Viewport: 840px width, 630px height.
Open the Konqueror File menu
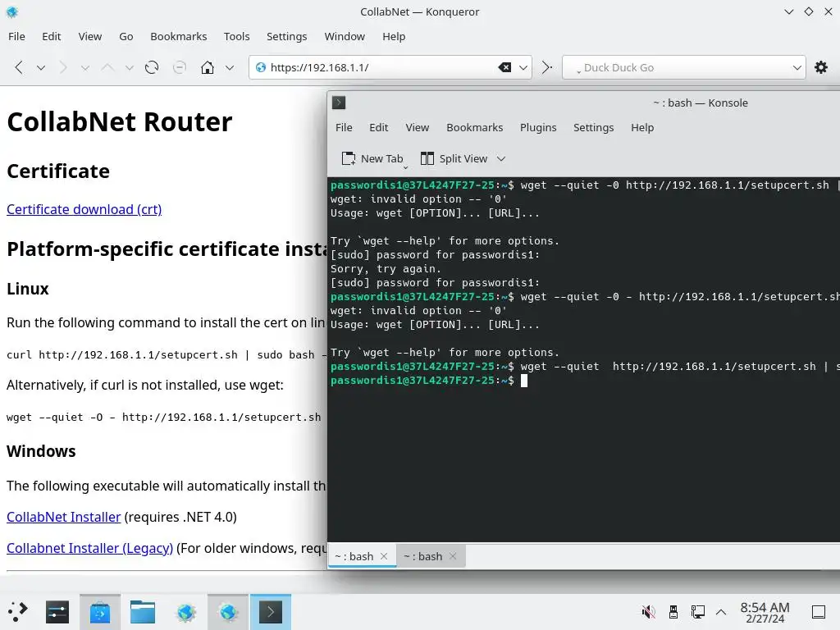tap(16, 36)
